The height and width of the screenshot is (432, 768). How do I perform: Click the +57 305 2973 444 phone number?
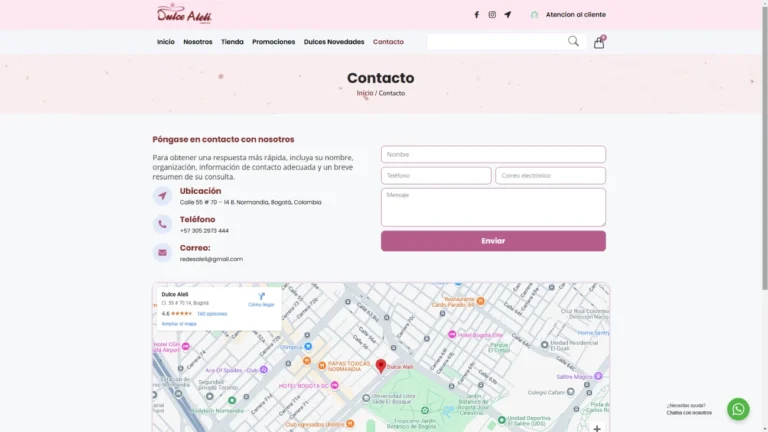pos(204,231)
